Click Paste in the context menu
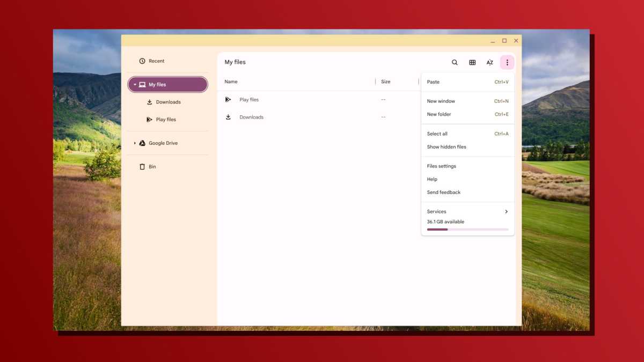Screen dimensions: 644x362 pos(433,82)
